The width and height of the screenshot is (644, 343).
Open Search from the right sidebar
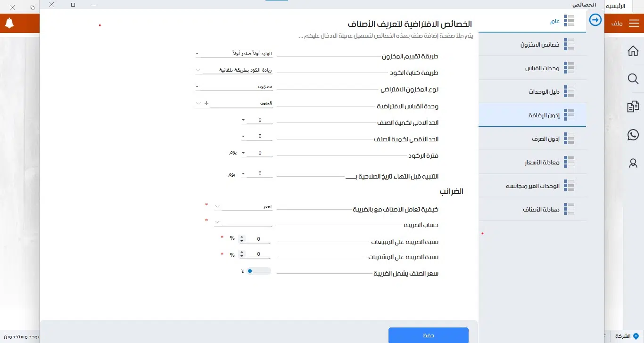point(633,79)
